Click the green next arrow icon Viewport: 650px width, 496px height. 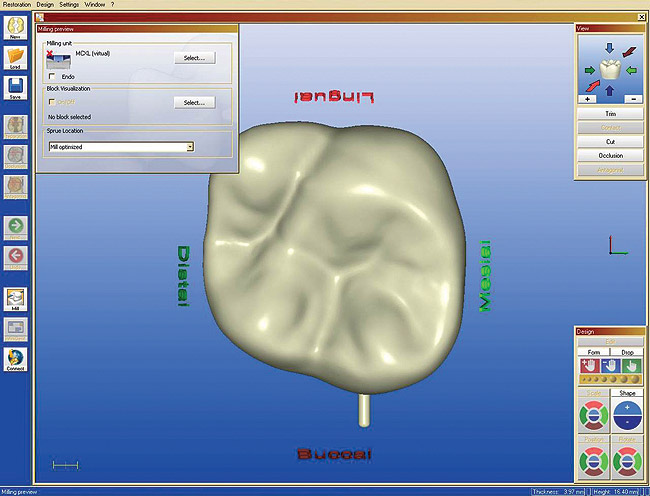[x=14, y=226]
